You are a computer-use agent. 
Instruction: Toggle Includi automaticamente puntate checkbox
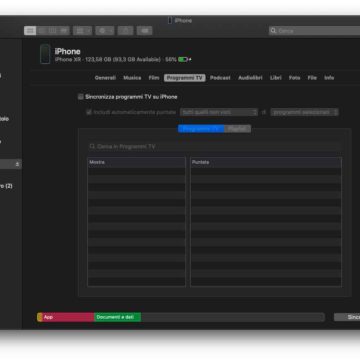point(89,112)
